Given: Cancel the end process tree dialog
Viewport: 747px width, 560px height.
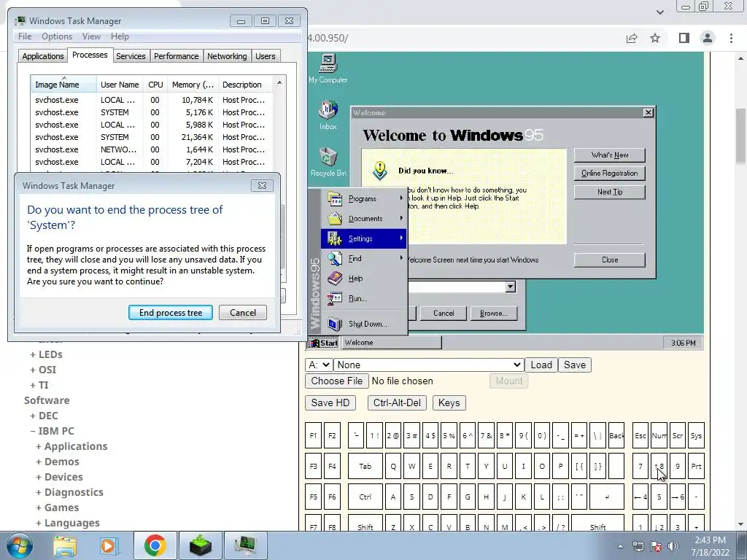Looking at the screenshot, I should click(243, 313).
